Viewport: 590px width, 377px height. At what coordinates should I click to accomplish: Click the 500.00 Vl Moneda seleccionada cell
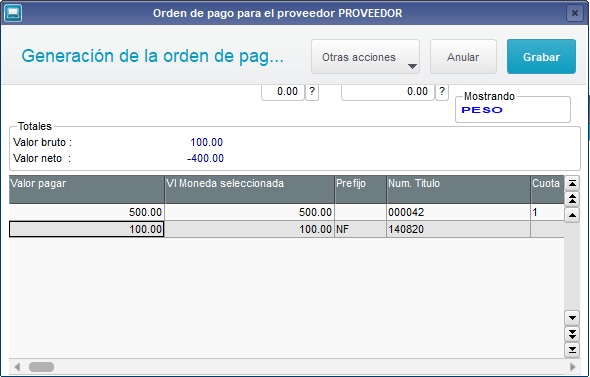[249, 212]
